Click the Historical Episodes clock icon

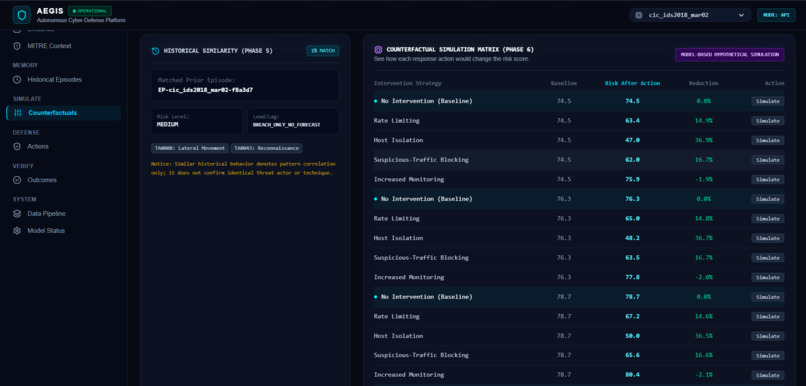point(17,80)
